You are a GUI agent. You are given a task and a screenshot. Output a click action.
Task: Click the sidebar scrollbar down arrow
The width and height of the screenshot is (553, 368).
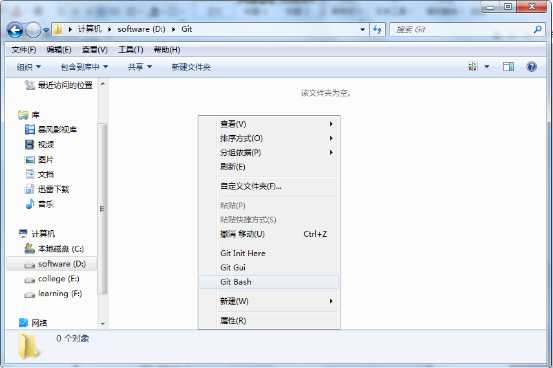[102, 323]
